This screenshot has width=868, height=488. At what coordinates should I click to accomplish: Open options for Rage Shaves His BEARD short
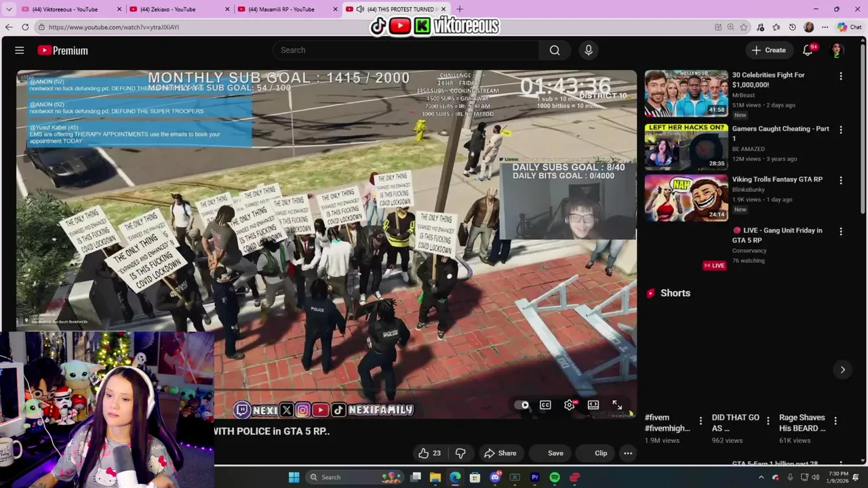click(x=835, y=421)
